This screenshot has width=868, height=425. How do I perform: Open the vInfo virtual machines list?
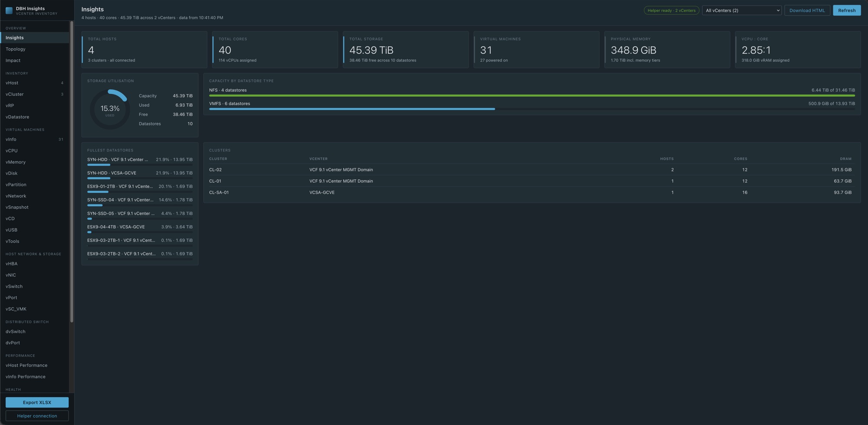35,139
